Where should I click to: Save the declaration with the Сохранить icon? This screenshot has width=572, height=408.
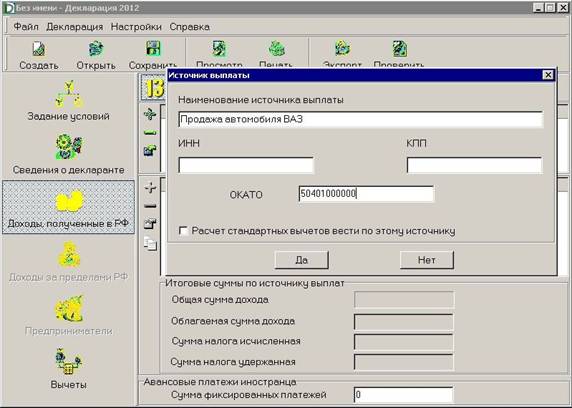[x=153, y=49]
